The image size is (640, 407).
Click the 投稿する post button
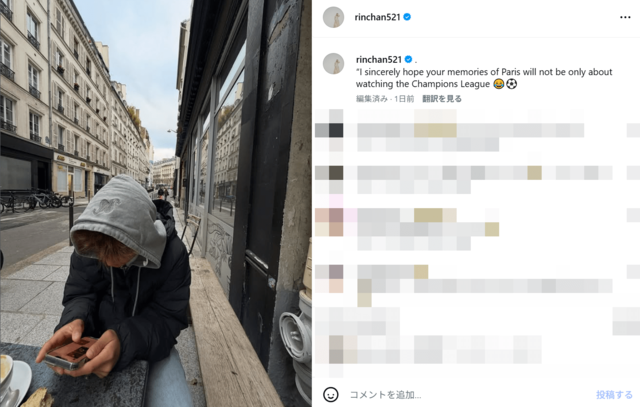[x=614, y=395]
